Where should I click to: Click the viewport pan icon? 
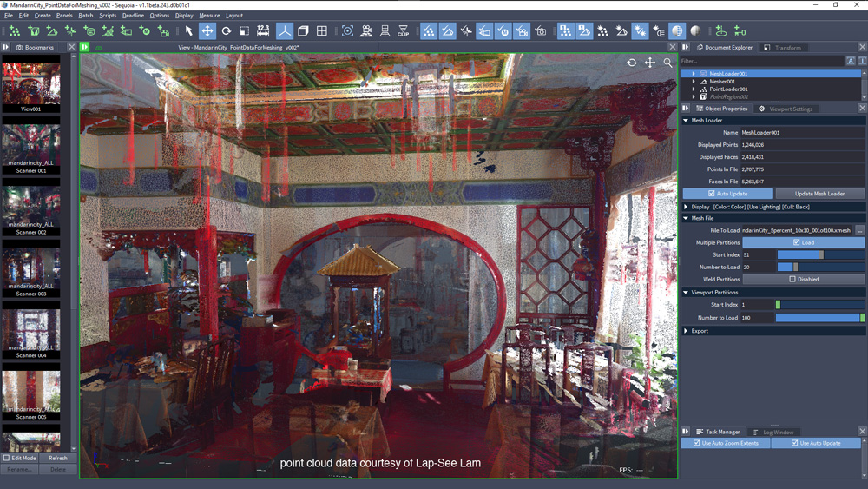click(650, 63)
